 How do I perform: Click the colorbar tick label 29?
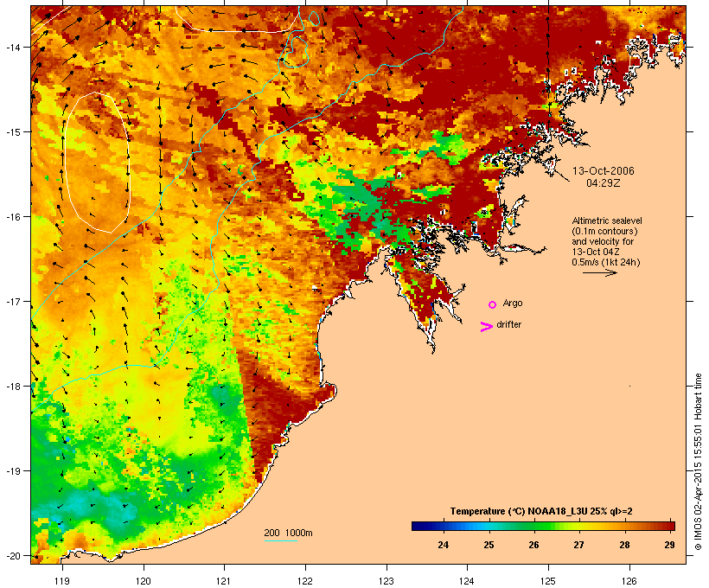(670, 545)
